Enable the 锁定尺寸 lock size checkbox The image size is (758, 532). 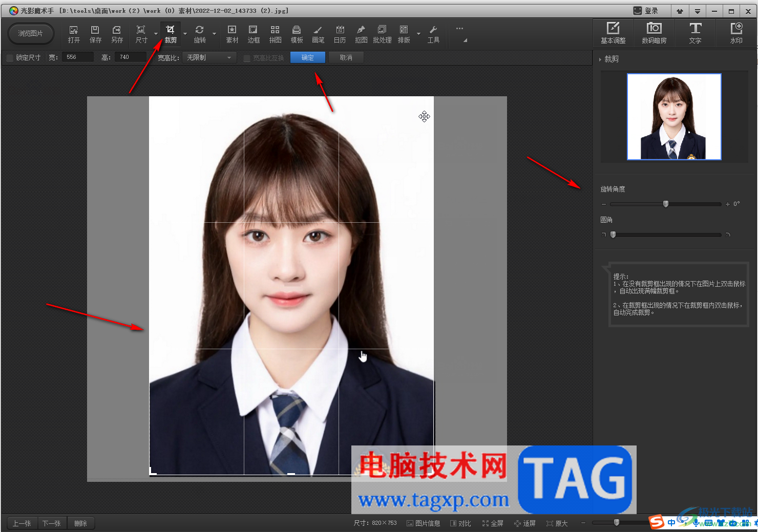pos(10,58)
